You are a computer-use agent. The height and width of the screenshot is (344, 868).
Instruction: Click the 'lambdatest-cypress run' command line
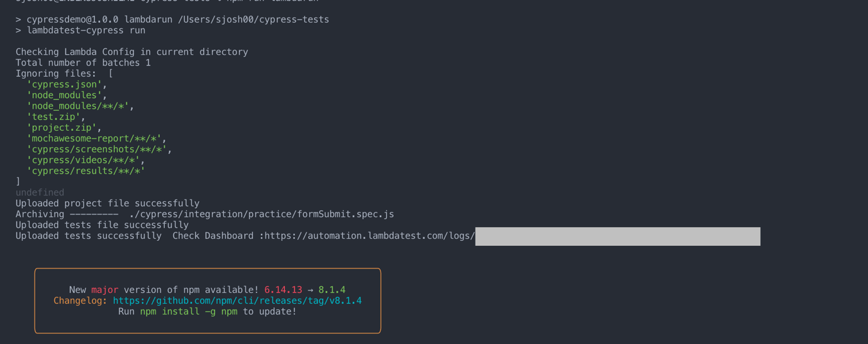click(x=86, y=30)
